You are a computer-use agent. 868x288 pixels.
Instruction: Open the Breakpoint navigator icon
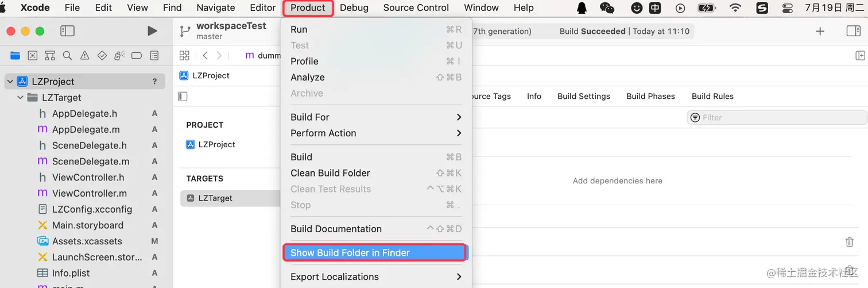(137, 56)
